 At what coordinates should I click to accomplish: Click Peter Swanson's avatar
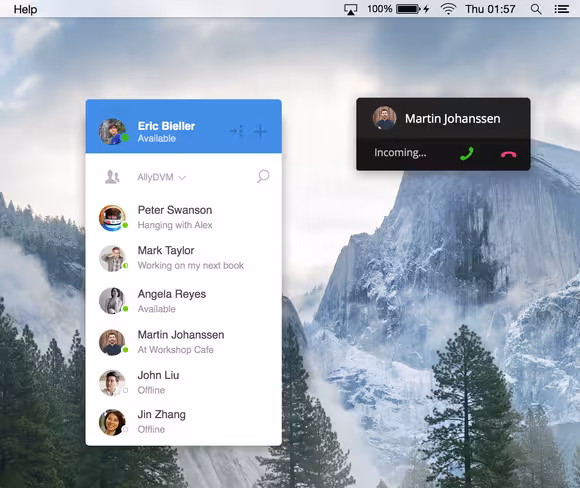pos(112,218)
